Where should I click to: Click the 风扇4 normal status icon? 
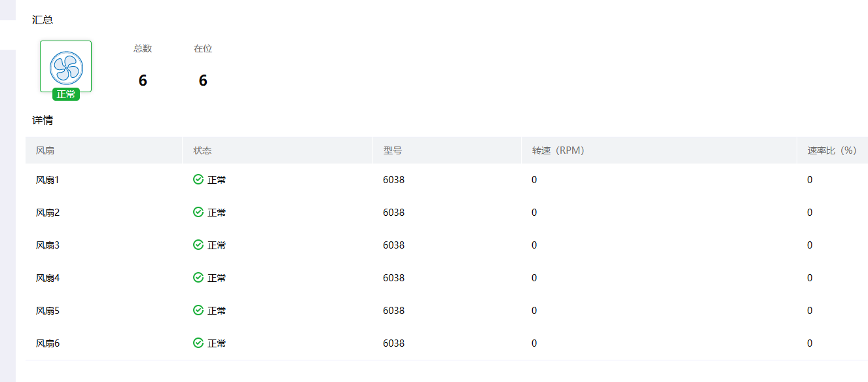point(198,277)
